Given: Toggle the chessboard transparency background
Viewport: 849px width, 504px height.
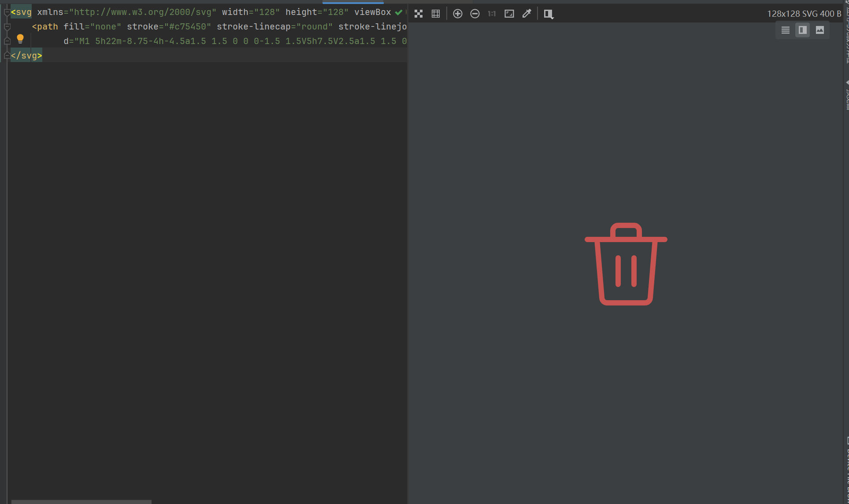Looking at the screenshot, I should [419, 14].
